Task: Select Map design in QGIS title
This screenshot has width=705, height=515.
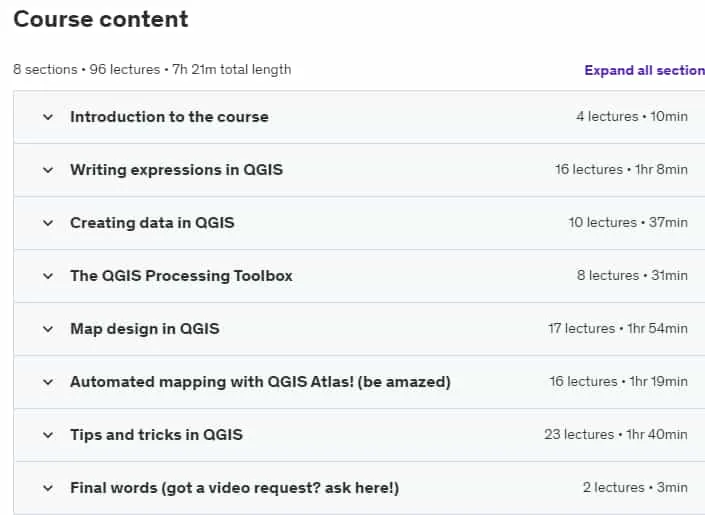Action: (145, 329)
